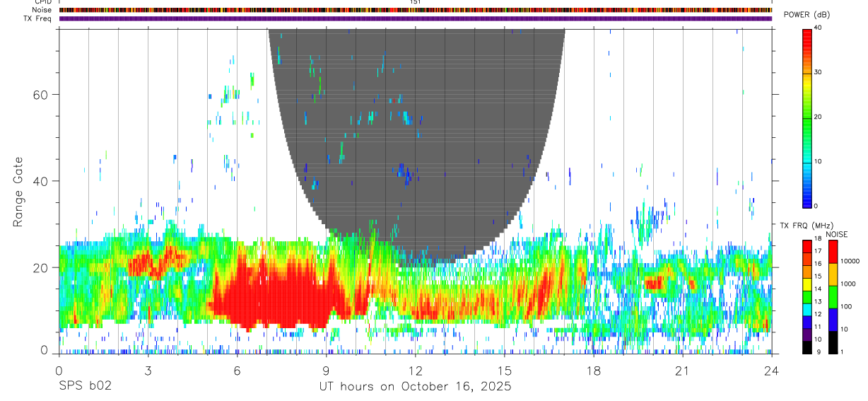Click the yellow 14–15 MHz TX FRQ swatch
This screenshot has height=401, width=868.
click(807, 284)
